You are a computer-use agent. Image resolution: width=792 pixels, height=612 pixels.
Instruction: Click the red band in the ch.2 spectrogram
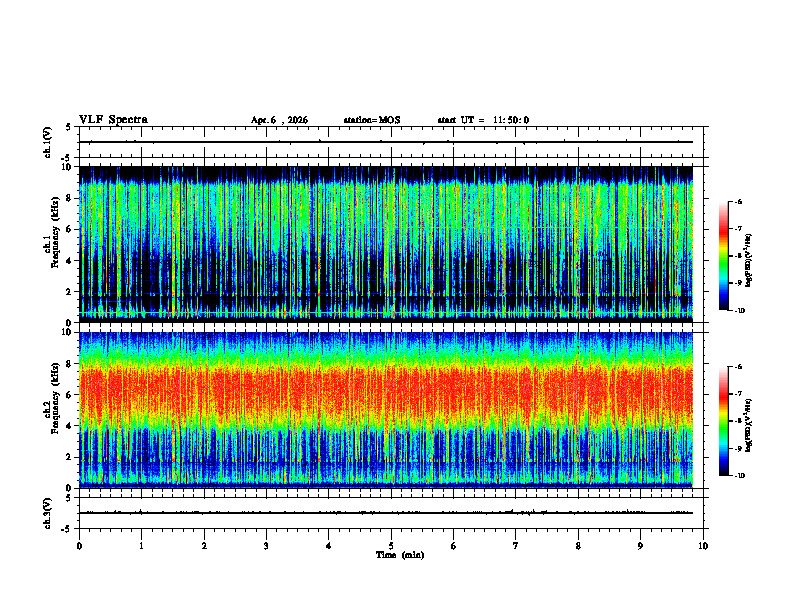[x=386, y=394]
